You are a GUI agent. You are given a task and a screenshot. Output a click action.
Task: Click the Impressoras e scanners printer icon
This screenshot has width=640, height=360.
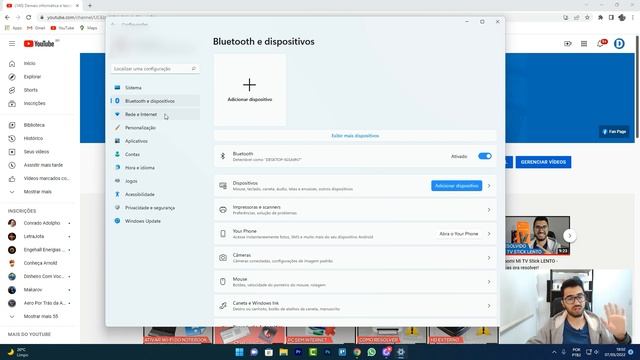(x=223, y=210)
